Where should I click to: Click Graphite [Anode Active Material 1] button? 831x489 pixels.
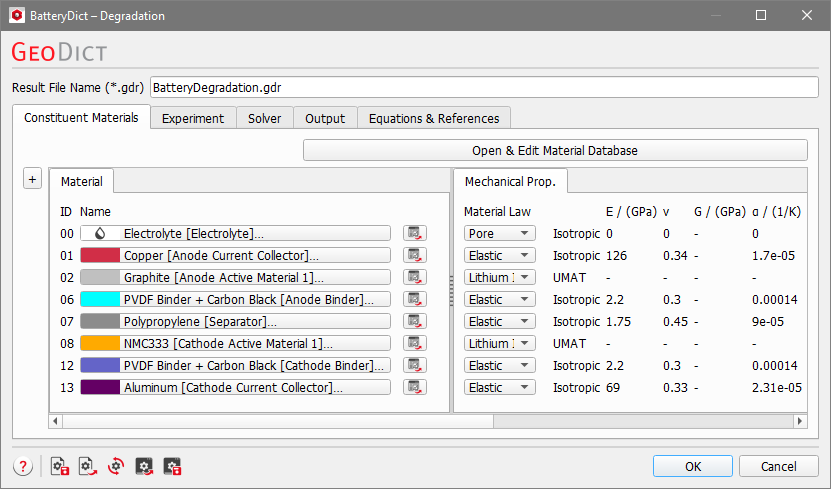point(235,277)
